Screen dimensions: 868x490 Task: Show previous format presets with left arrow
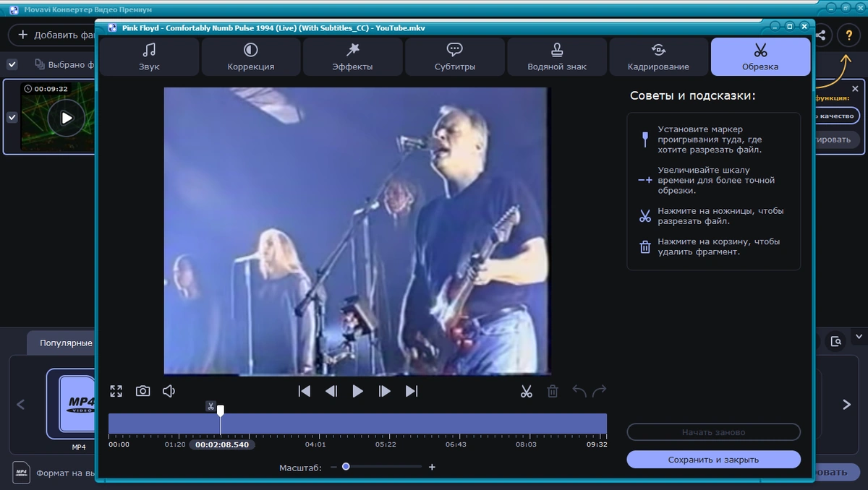tap(20, 405)
